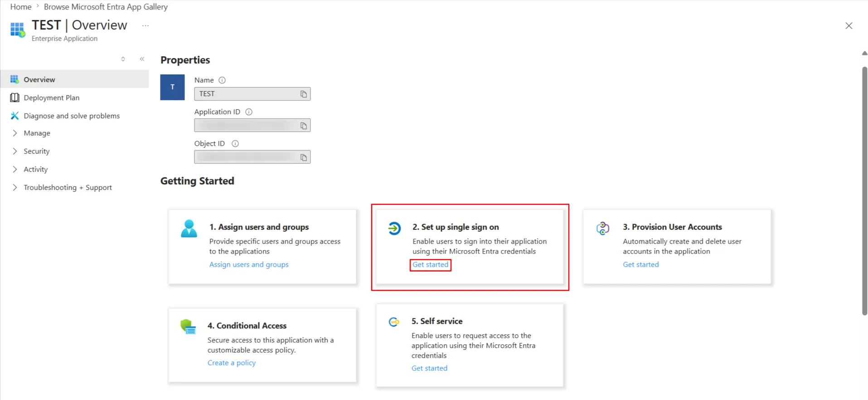This screenshot has height=400, width=868.
Task: Click the sidebar up-down sort arrows
Action: pos(123,59)
